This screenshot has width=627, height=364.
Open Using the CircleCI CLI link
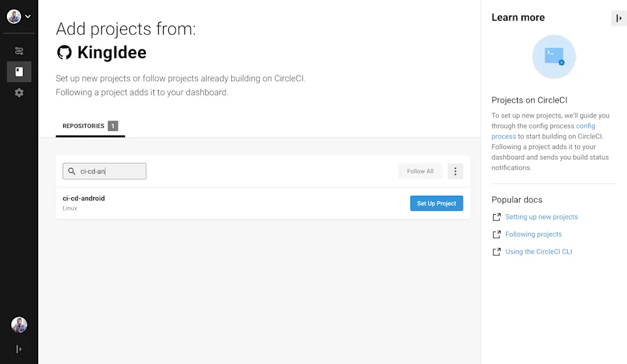coord(539,252)
